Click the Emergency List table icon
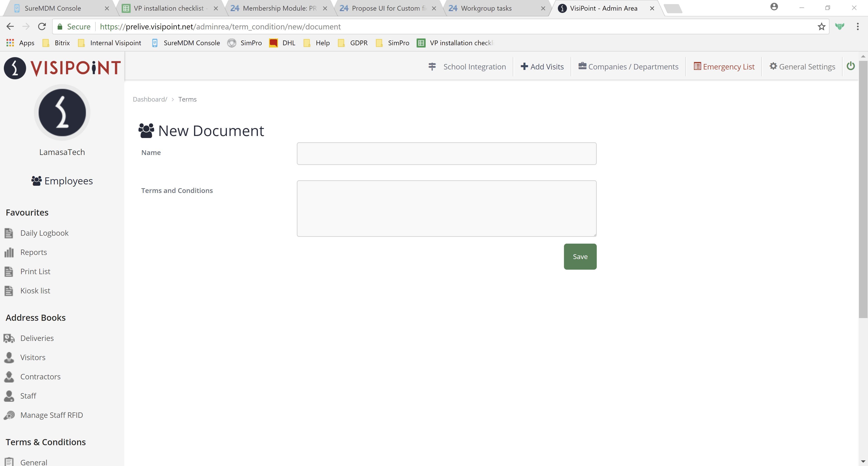 click(697, 66)
